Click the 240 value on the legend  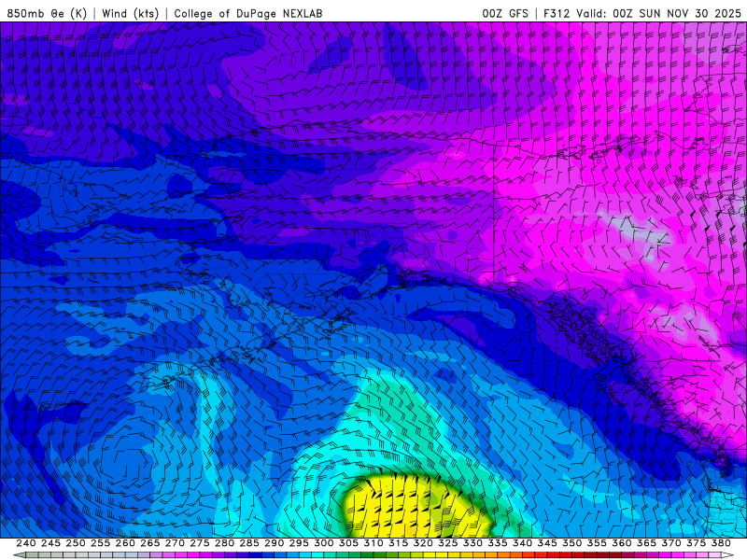pos(26,543)
